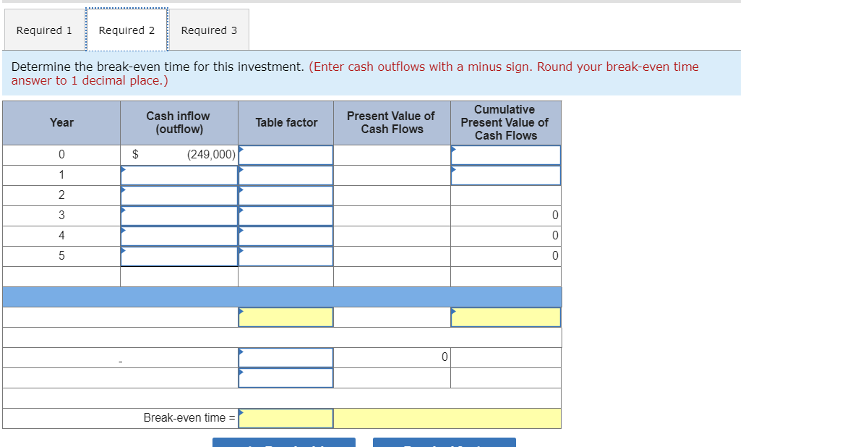Click the Year 2 row label
The width and height of the screenshot is (868, 447).
click(x=61, y=195)
